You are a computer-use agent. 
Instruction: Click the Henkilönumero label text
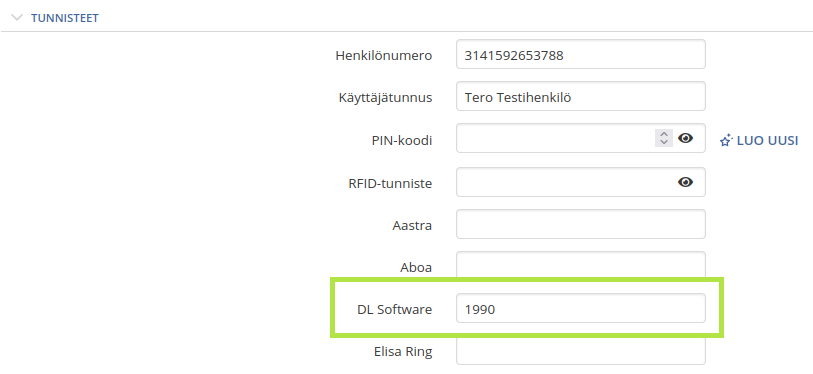coord(384,56)
